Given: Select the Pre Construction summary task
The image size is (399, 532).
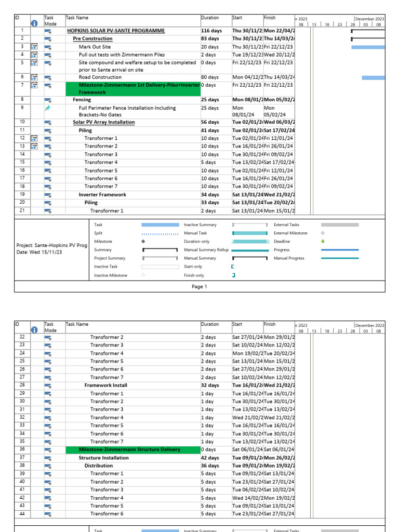Looking at the screenshot, I should (x=92, y=38).
